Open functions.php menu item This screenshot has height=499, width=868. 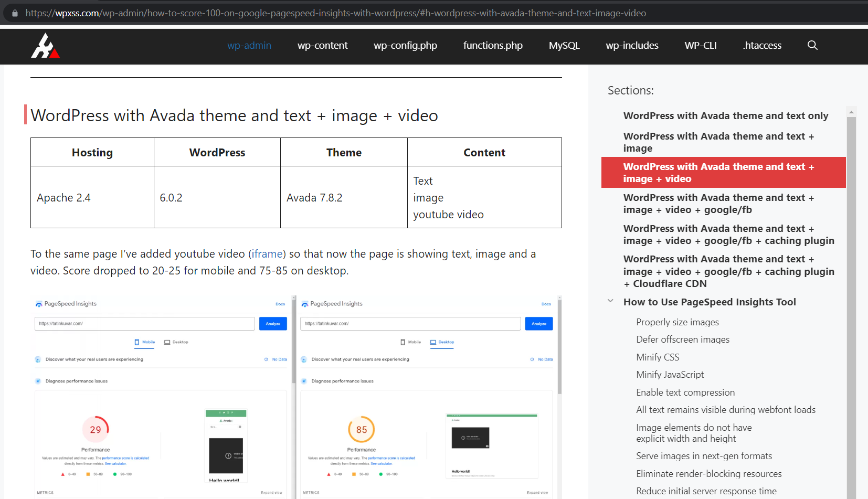pos(493,45)
